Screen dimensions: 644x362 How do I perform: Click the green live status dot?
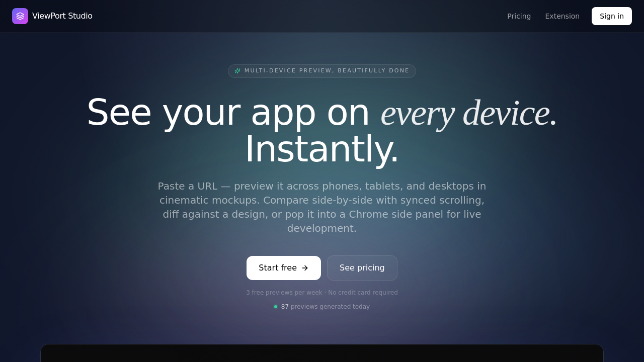click(x=276, y=307)
